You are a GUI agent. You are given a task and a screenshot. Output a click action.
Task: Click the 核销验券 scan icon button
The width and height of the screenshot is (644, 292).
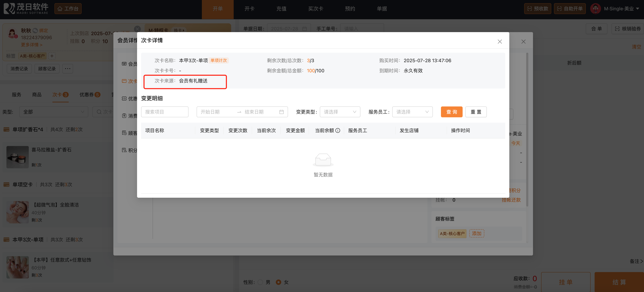point(627,29)
